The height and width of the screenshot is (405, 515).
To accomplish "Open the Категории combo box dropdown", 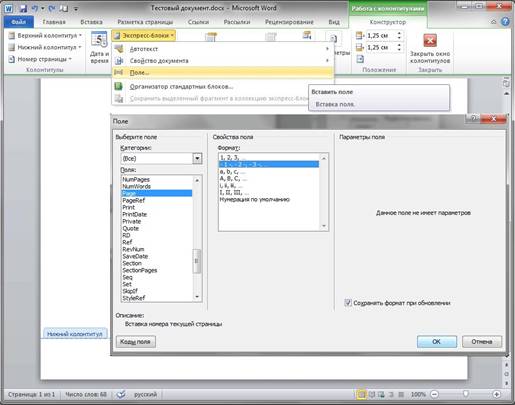I will point(197,158).
